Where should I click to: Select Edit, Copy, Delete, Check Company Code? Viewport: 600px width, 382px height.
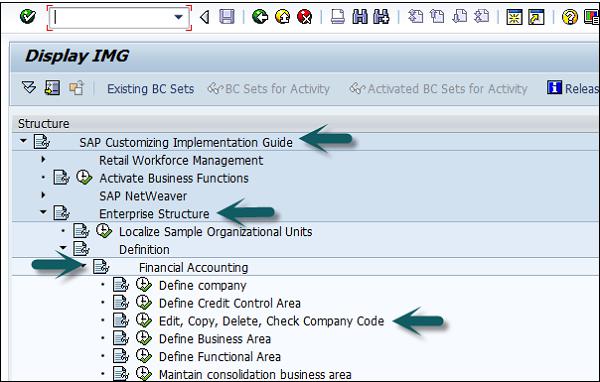271,321
